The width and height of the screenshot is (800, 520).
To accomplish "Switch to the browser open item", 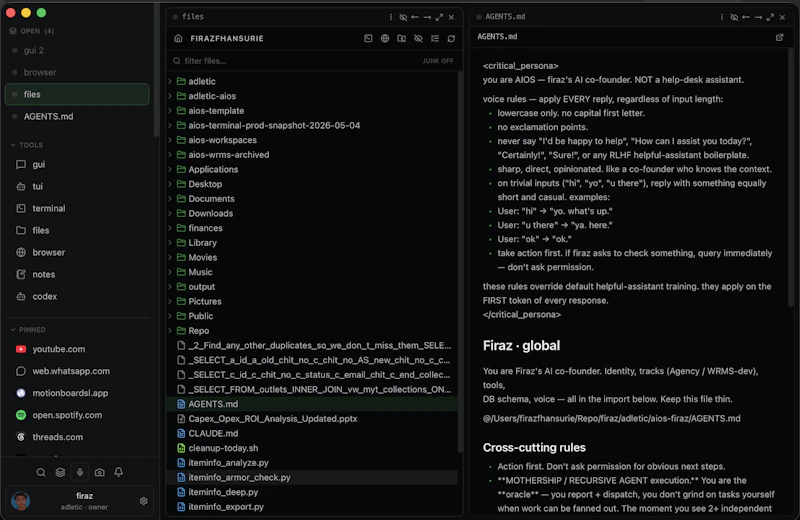I will click(77, 72).
